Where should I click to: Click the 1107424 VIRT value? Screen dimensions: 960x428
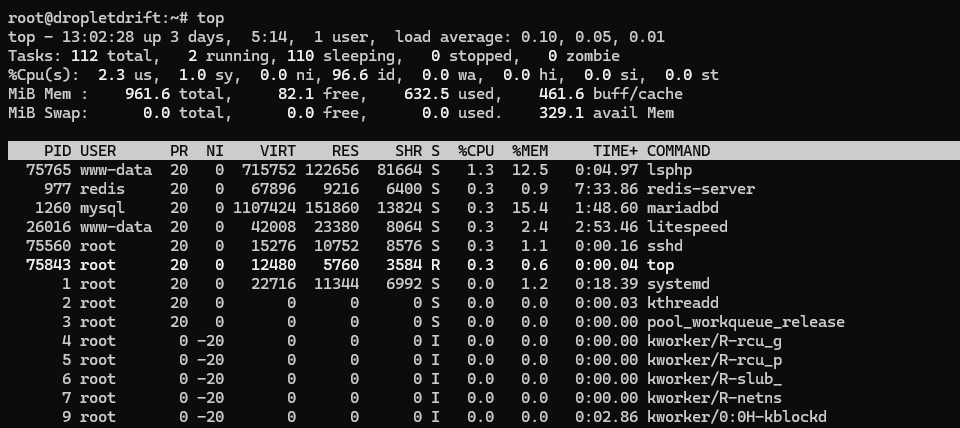coord(264,208)
